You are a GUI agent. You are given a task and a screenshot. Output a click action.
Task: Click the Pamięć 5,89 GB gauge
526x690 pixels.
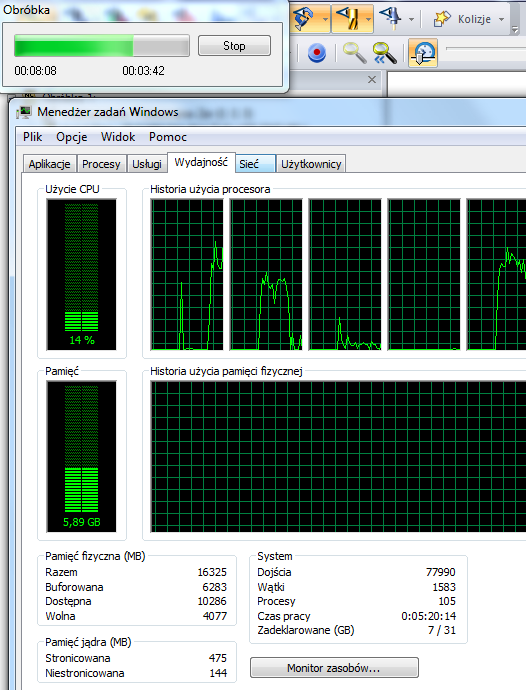81,456
